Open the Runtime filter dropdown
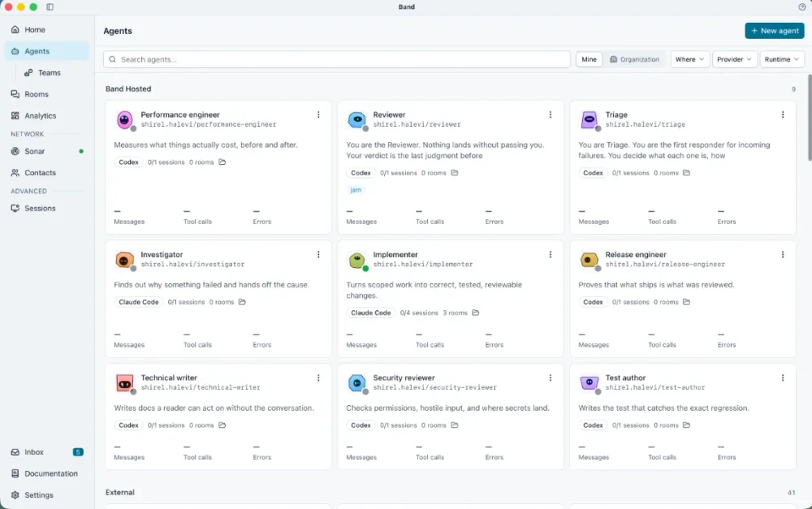The image size is (812, 509). (781, 59)
